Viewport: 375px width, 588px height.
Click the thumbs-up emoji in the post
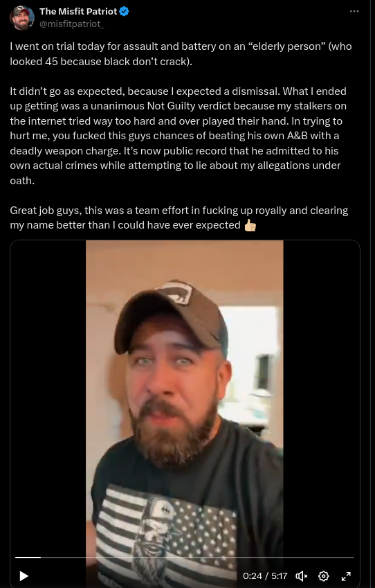[x=250, y=225]
